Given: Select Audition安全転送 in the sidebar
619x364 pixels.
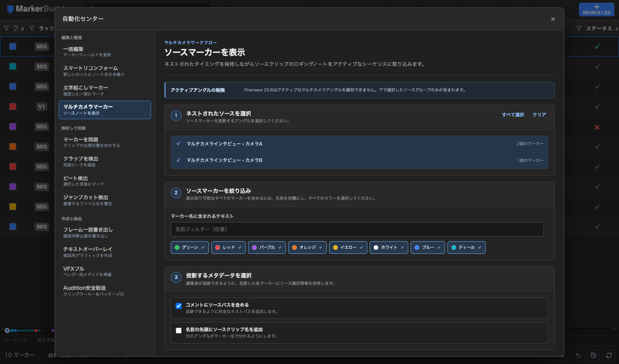Looking at the screenshot, I should click(x=105, y=291).
